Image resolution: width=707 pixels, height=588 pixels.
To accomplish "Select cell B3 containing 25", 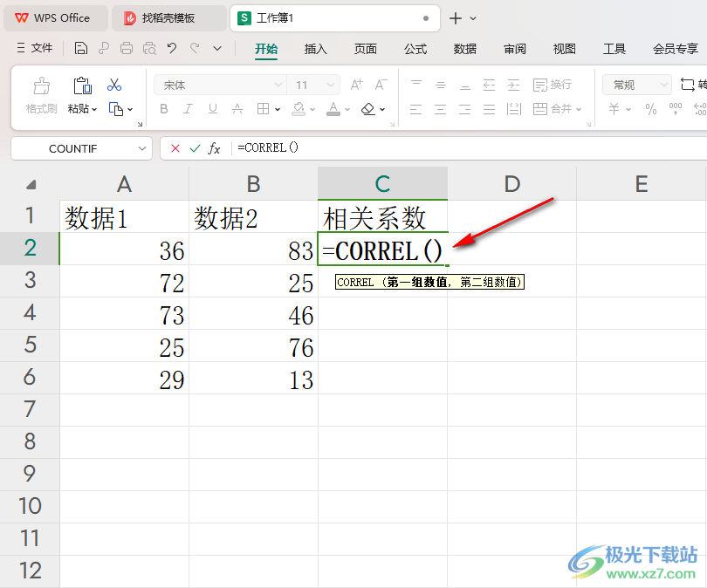I will [253, 281].
